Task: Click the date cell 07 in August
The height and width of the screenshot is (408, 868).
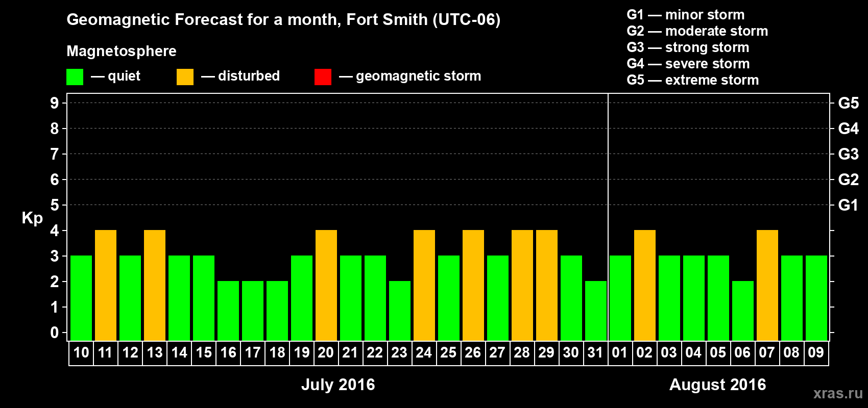Action: pyautogui.click(x=767, y=353)
